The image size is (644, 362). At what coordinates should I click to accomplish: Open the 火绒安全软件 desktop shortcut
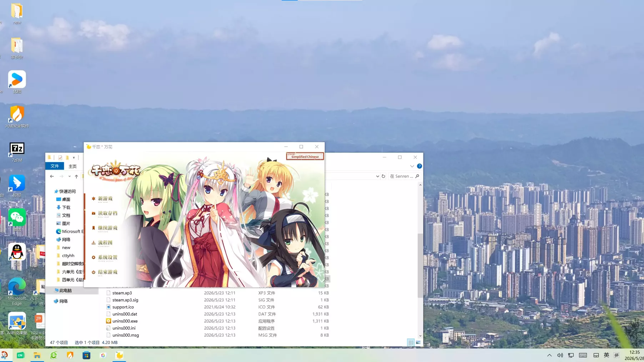point(17,117)
